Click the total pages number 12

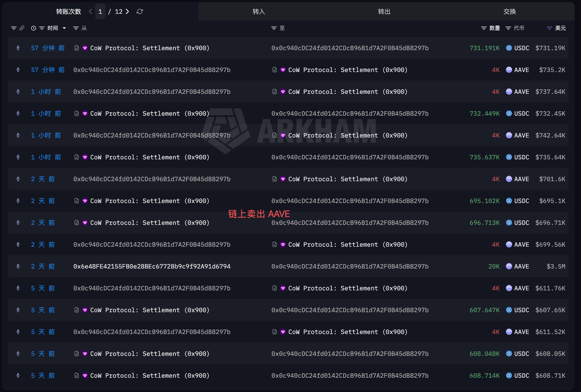coord(119,11)
